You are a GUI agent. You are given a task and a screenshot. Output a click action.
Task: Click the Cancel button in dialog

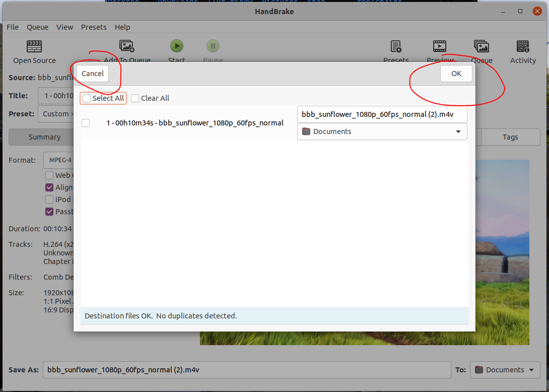93,74
